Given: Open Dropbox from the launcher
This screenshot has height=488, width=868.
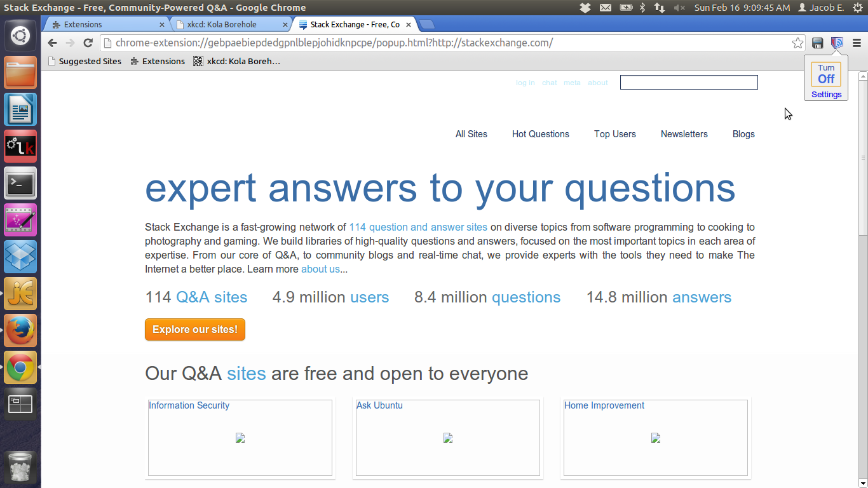Looking at the screenshot, I should (x=20, y=257).
